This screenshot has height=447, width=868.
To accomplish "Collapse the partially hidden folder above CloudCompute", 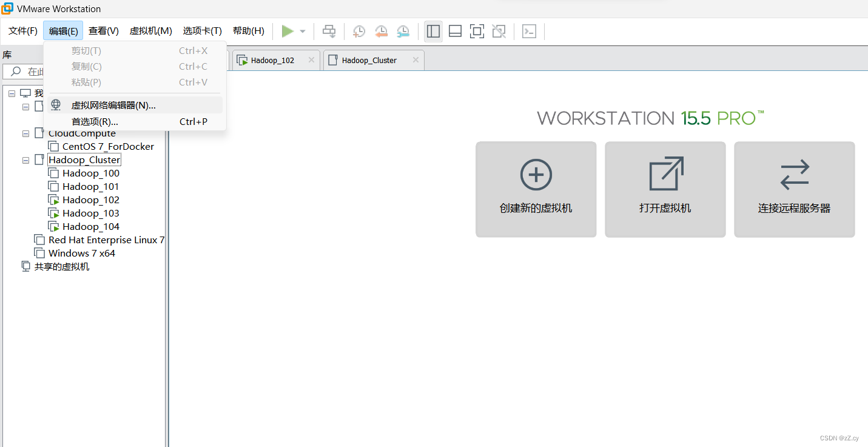I will (25, 107).
